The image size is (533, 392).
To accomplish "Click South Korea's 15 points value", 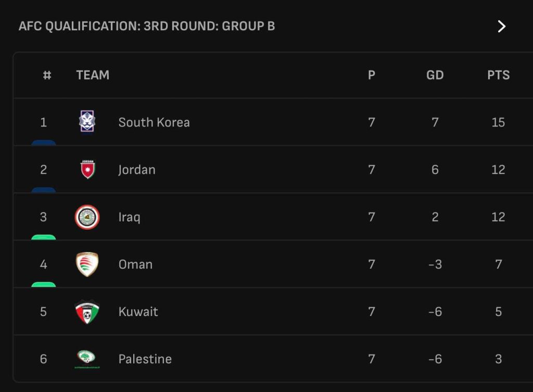I will [498, 122].
